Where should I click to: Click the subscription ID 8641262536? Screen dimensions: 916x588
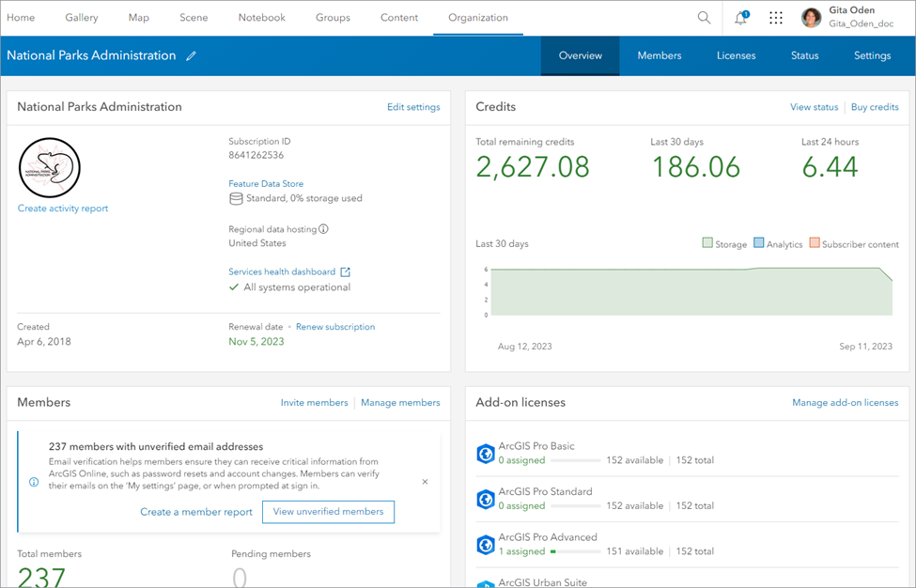[256, 155]
